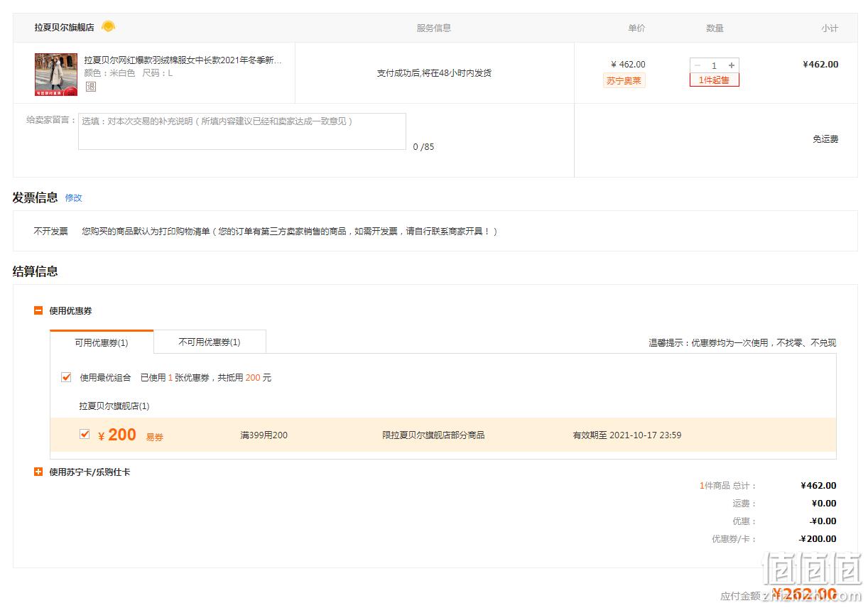Click the 单价 column header

[636, 28]
